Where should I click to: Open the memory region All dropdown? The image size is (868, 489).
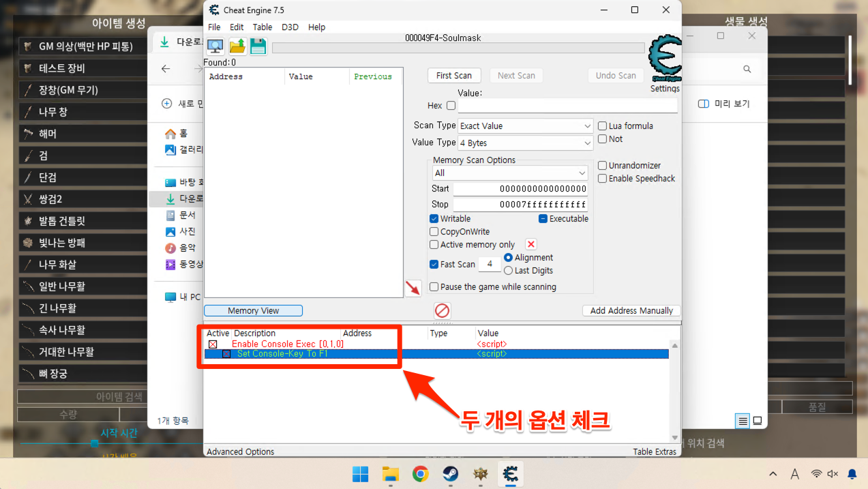click(x=510, y=173)
